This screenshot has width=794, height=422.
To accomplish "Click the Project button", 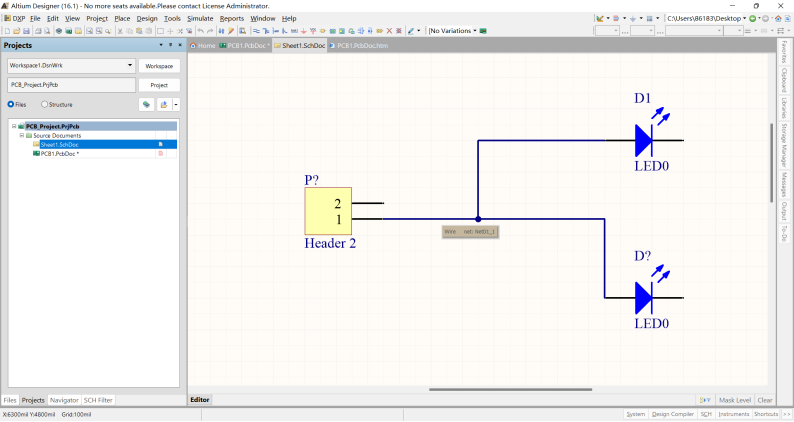I will [159, 85].
